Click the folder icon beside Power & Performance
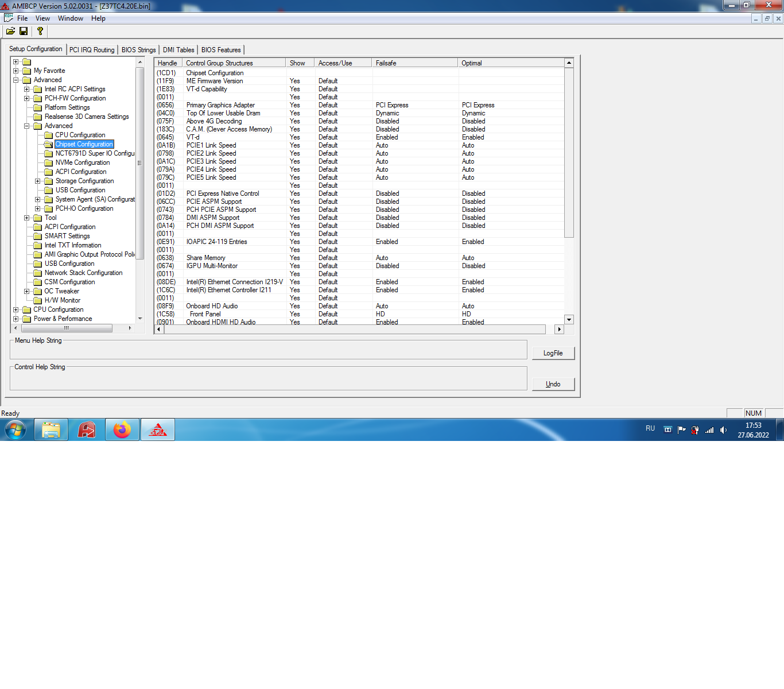784x689 pixels. click(x=27, y=319)
